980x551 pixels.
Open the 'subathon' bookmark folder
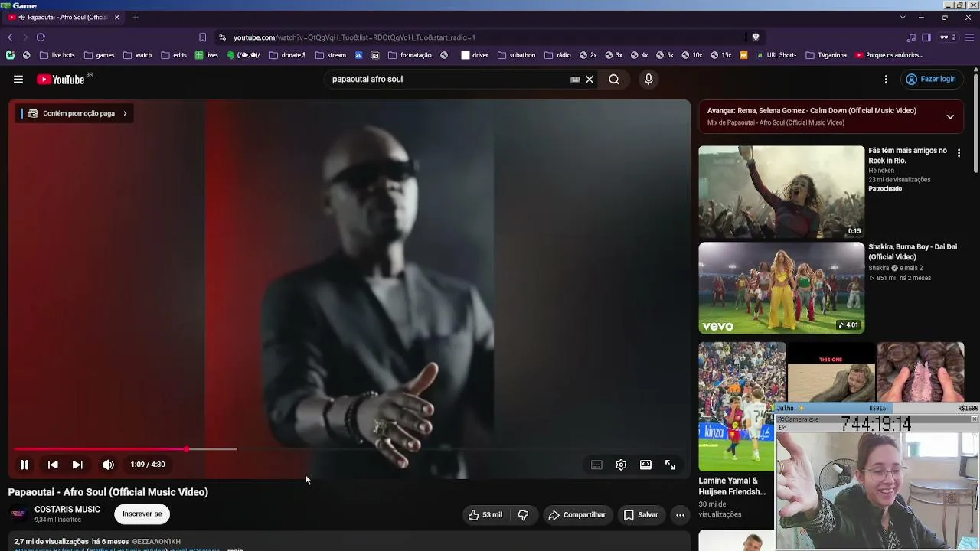517,55
